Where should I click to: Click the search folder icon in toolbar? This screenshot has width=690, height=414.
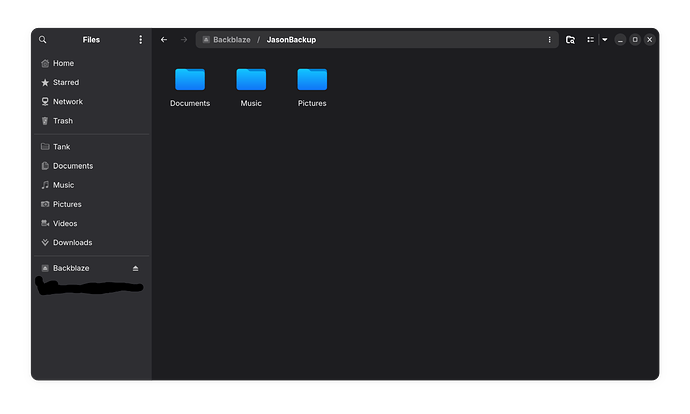pos(570,40)
